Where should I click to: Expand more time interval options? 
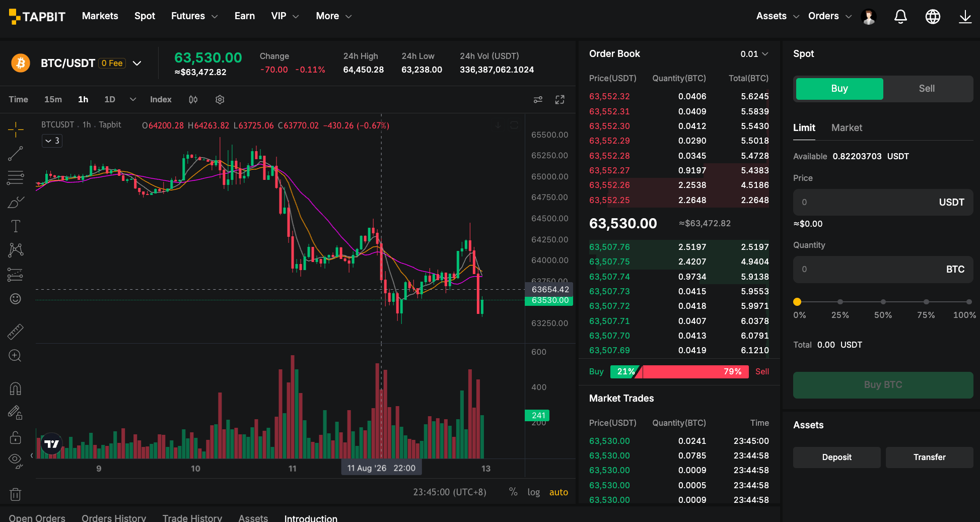tap(133, 100)
